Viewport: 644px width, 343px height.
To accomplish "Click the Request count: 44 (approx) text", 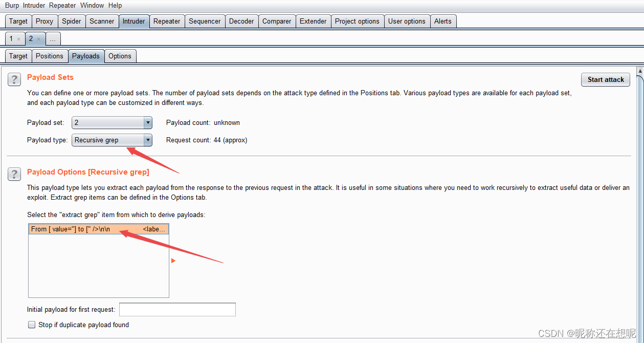I will tap(207, 140).
